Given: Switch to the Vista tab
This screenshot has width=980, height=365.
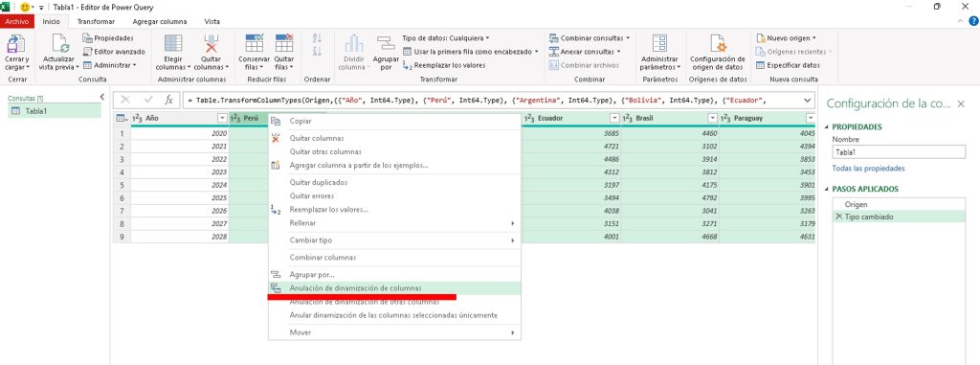Looking at the screenshot, I should coord(212,21).
